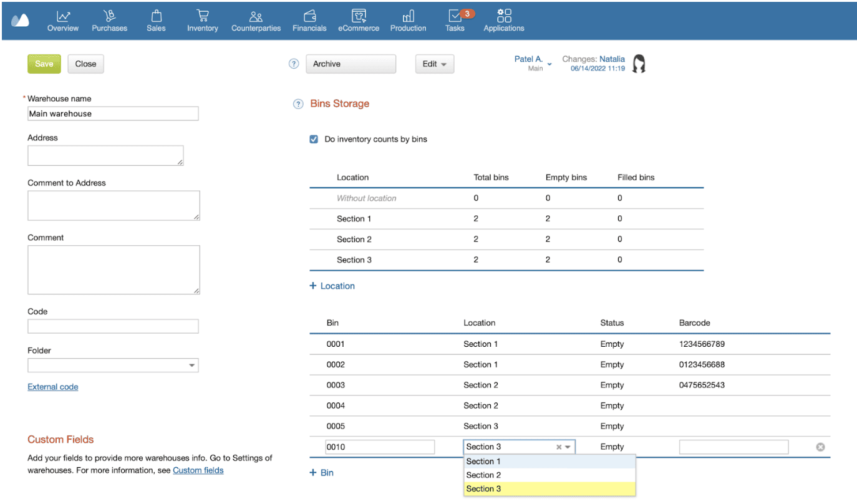Click the Warehouse name field
857x504 pixels.
113,114
